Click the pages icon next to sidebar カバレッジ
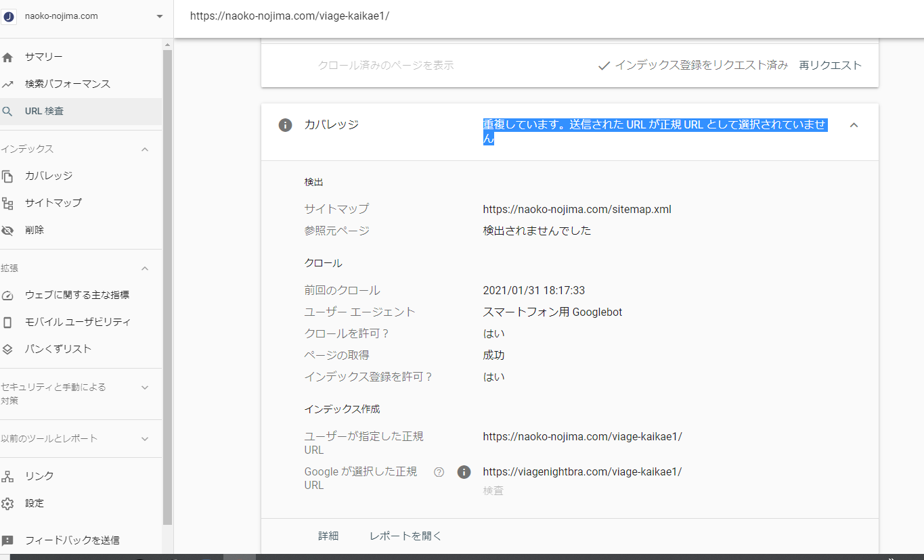The image size is (924, 560). pyautogui.click(x=7, y=176)
